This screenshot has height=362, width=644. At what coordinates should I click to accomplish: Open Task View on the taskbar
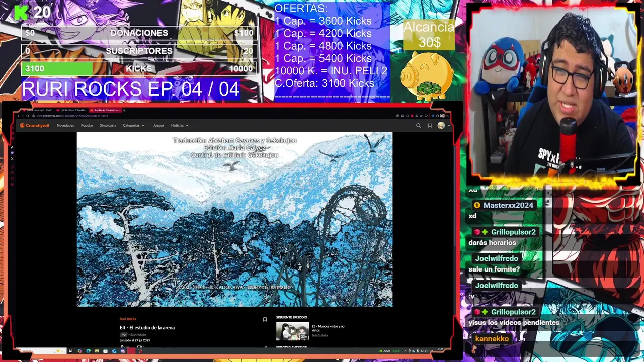(70, 351)
